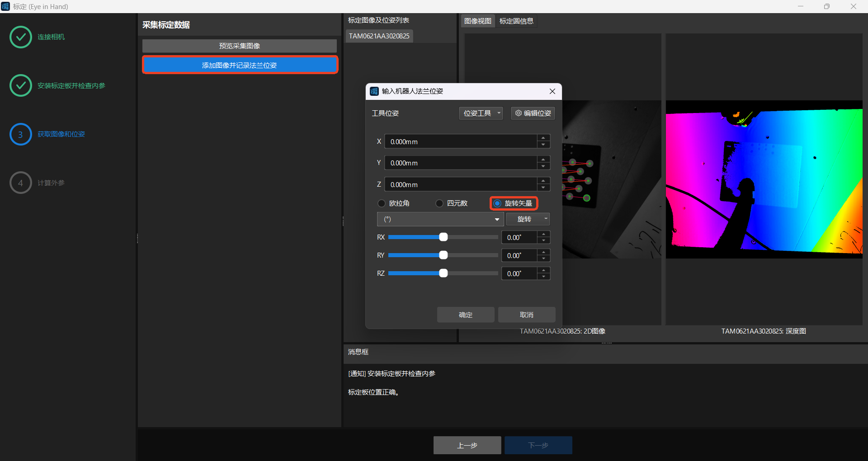Image resolution: width=868 pixels, height=461 pixels.
Task: Decrease Z value with down arrow
Action: 543,188
